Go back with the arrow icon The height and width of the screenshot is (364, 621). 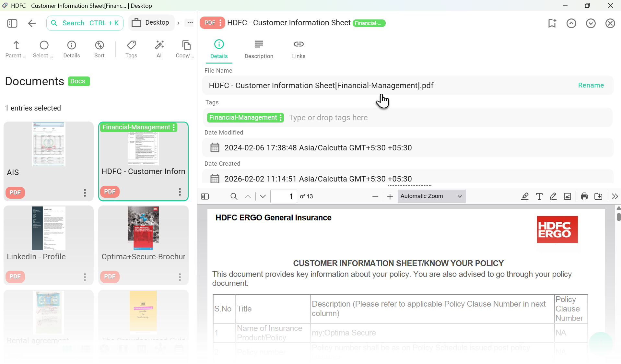point(32,23)
